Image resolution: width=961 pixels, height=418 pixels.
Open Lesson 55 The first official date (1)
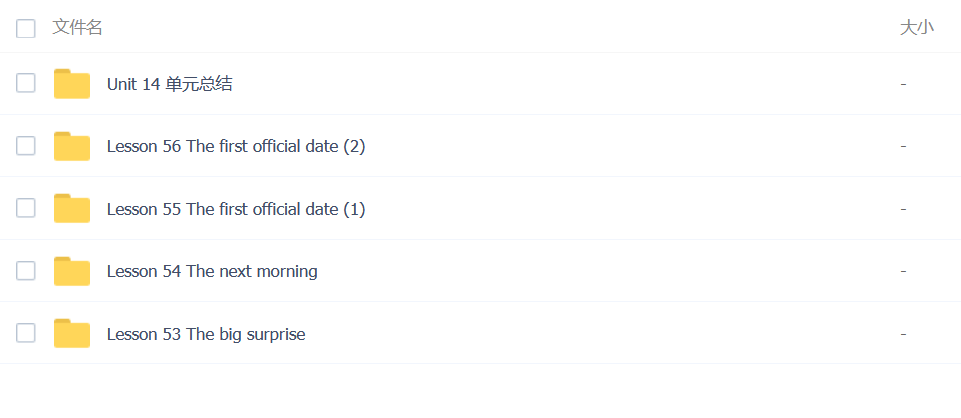pos(235,209)
